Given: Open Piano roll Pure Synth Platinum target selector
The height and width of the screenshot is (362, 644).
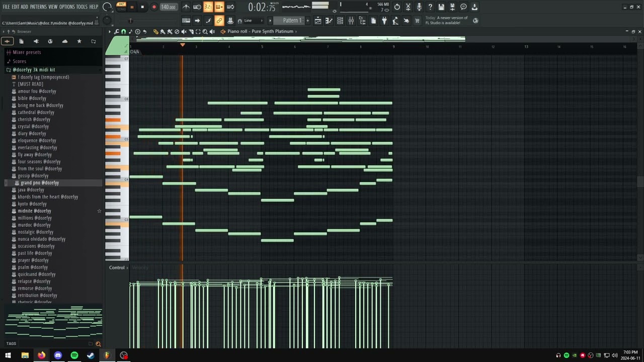Looking at the screenshot, I should (262, 31).
